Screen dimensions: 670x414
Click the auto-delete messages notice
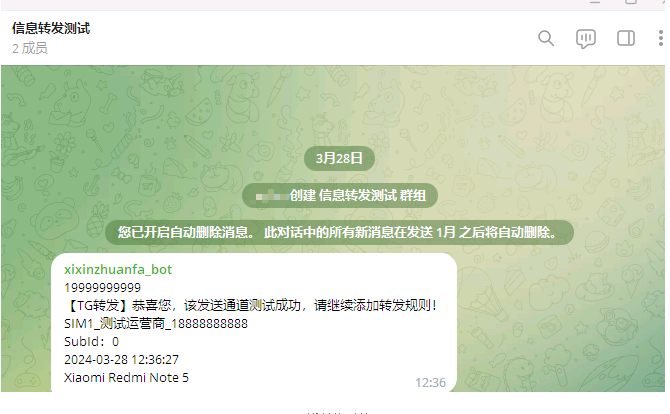339,232
